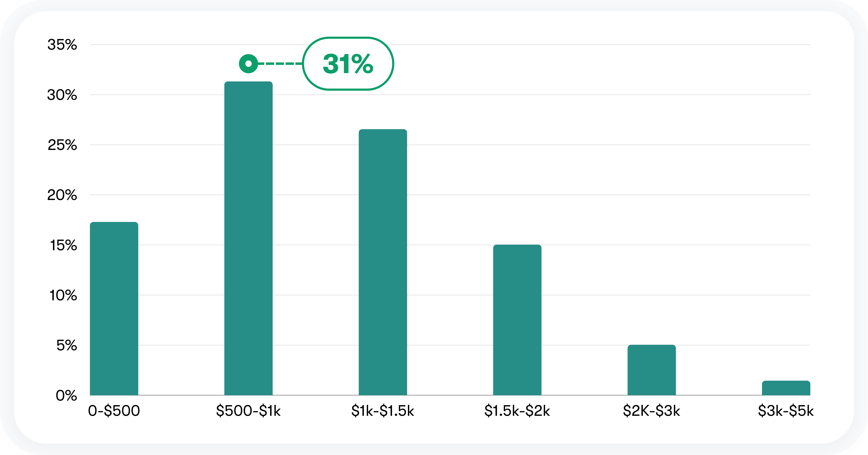Click the $500-$1k axis label
868x455 pixels.
(248, 411)
